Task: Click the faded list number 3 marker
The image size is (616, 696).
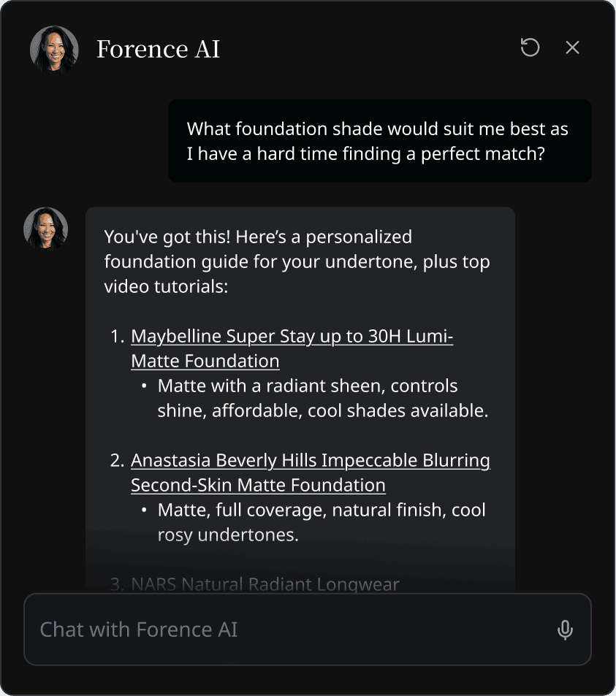Action: pyautogui.click(x=118, y=584)
